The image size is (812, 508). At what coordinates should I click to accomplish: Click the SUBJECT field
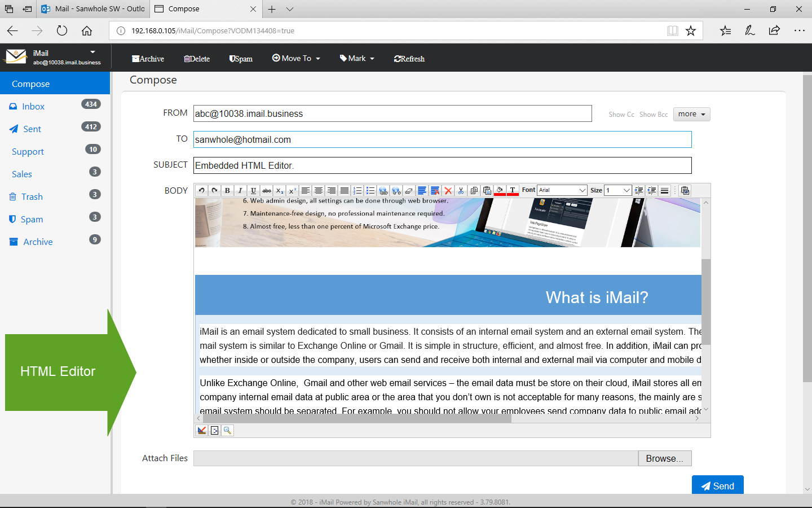pyautogui.click(x=443, y=165)
